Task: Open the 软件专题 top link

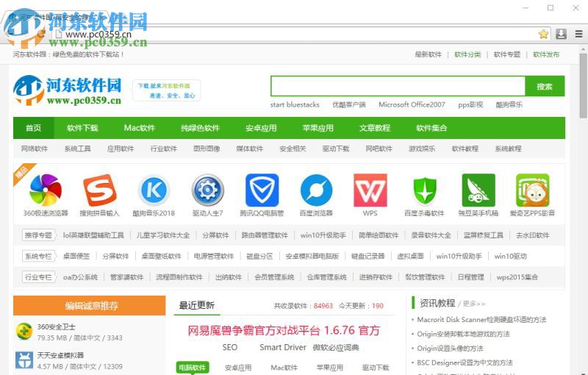Action: pyautogui.click(x=507, y=54)
